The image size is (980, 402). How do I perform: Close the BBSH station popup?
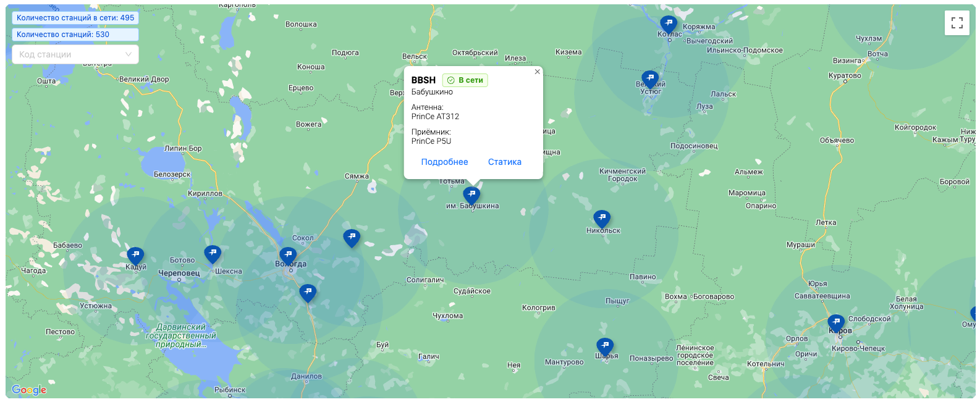click(x=537, y=72)
